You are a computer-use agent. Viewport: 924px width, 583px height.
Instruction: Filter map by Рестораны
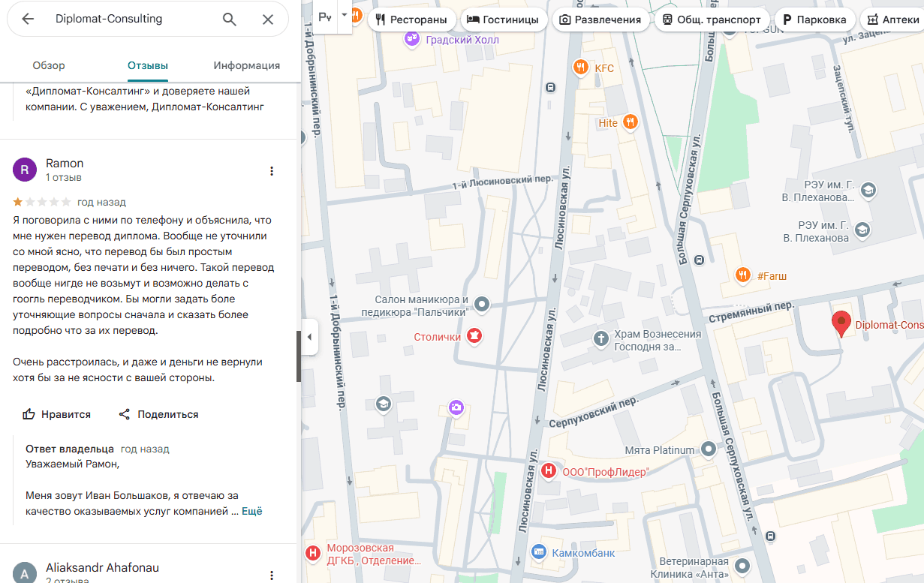[x=411, y=20]
